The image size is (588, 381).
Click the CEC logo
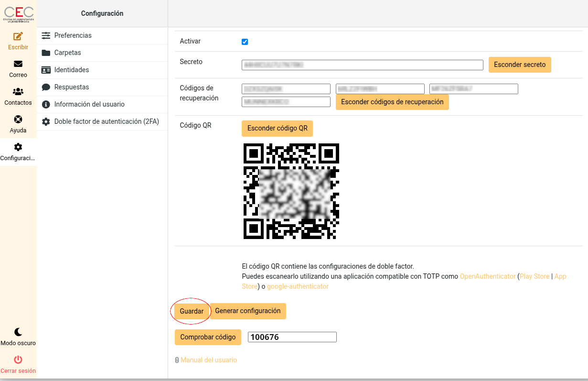point(19,14)
